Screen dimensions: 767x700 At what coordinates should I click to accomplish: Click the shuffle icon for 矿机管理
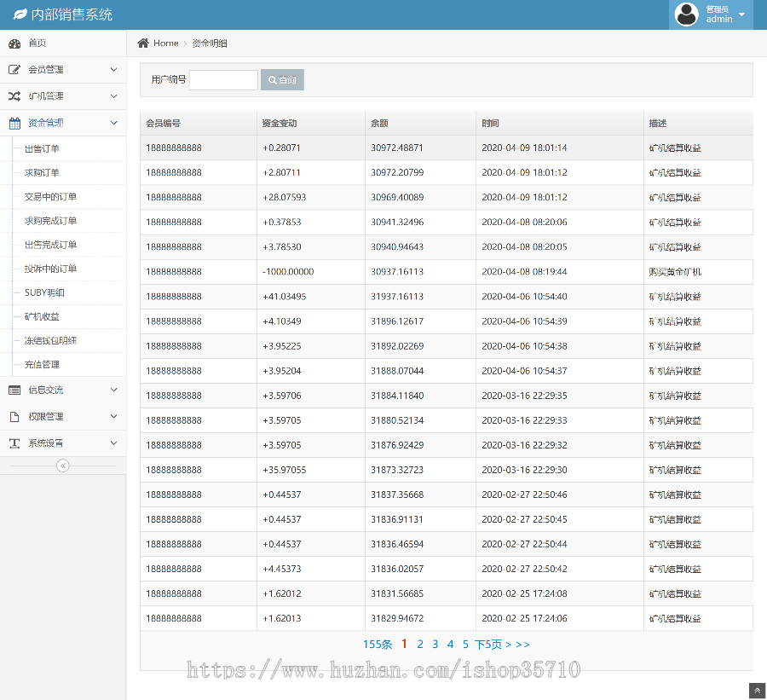coord(14,96)
